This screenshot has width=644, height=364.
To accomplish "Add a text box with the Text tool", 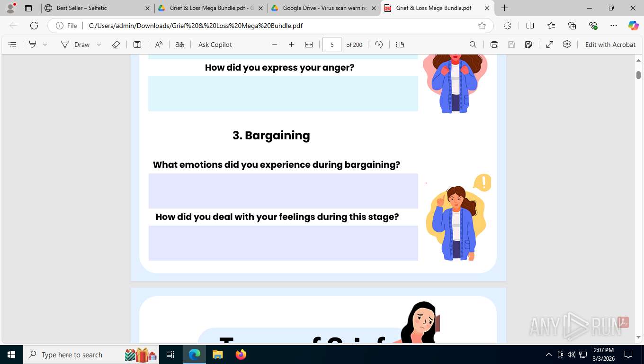I will click(137, 45).
